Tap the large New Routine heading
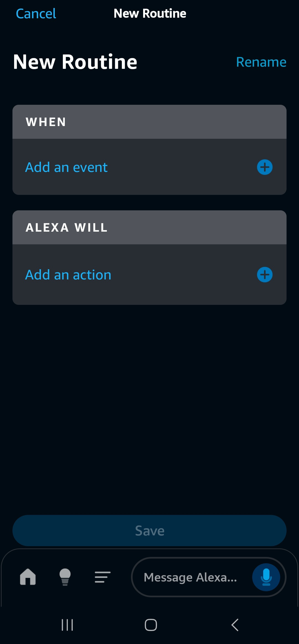Screen dimensions: 299x644 pyautogui.click(x=75, y=62)
